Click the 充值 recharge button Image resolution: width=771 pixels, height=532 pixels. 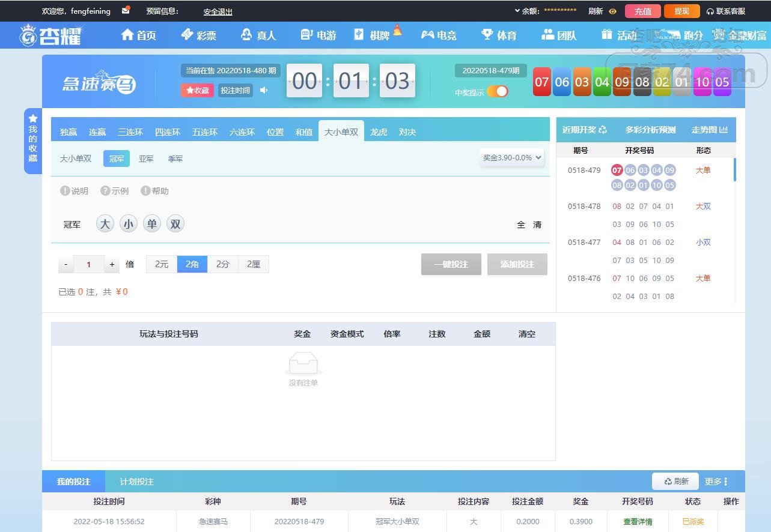click(642, 11)
